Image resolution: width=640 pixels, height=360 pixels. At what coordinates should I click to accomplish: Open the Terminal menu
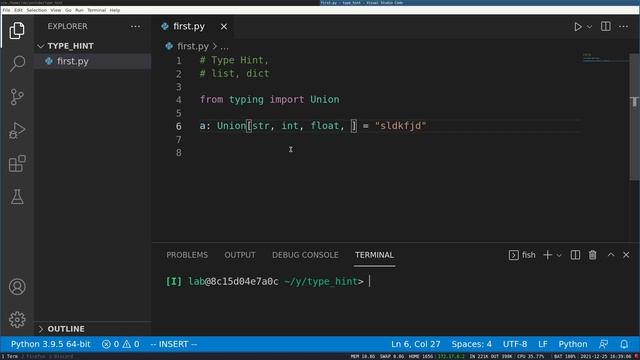[96, 10]
